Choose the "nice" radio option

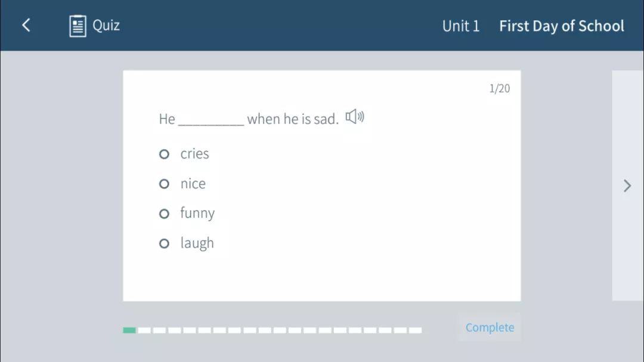pyautogui.click(x=165, y=184)
